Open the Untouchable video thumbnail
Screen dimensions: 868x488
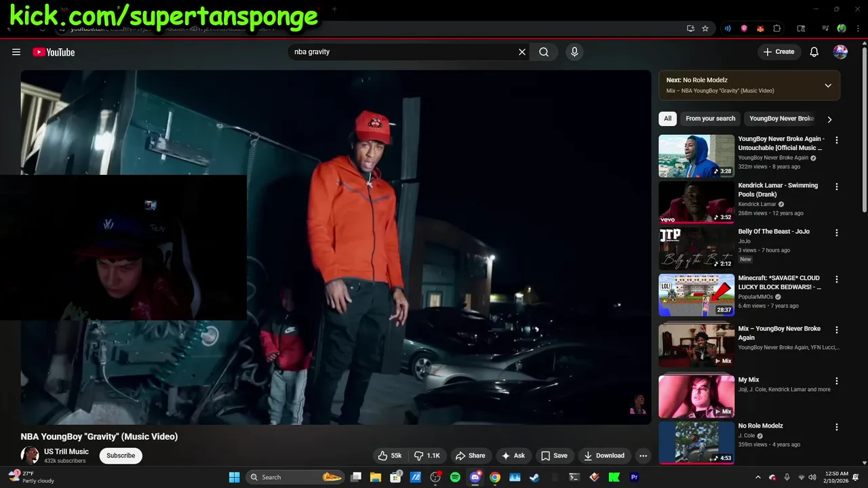(x=696, y=156)
